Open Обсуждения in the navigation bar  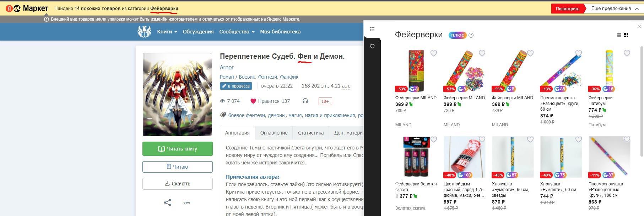pos(198,32)
